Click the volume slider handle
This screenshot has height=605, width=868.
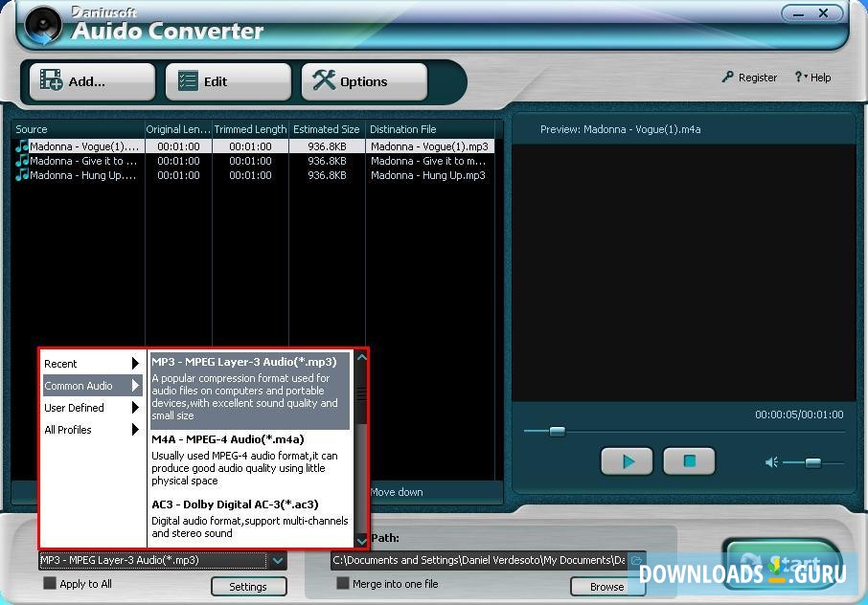[x=812, y=462]
